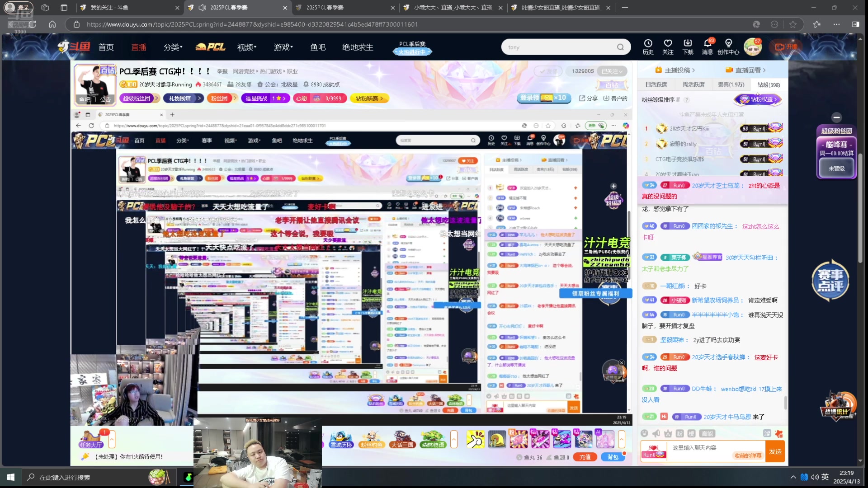Viewport: 868px width, 488px height.
Task: Expand the arrow beside 任务大厅
Action: pos(112,439)
